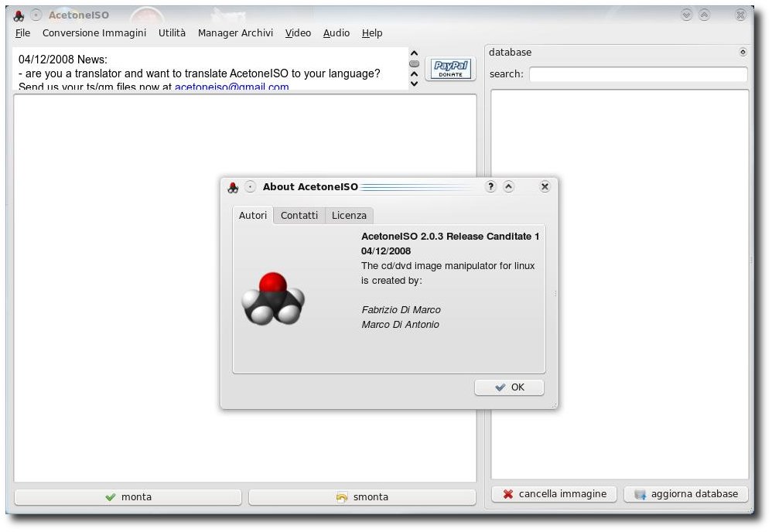Click the cancella immagine button
This screenshot has height=532, width=772.
tap(554, 494)
